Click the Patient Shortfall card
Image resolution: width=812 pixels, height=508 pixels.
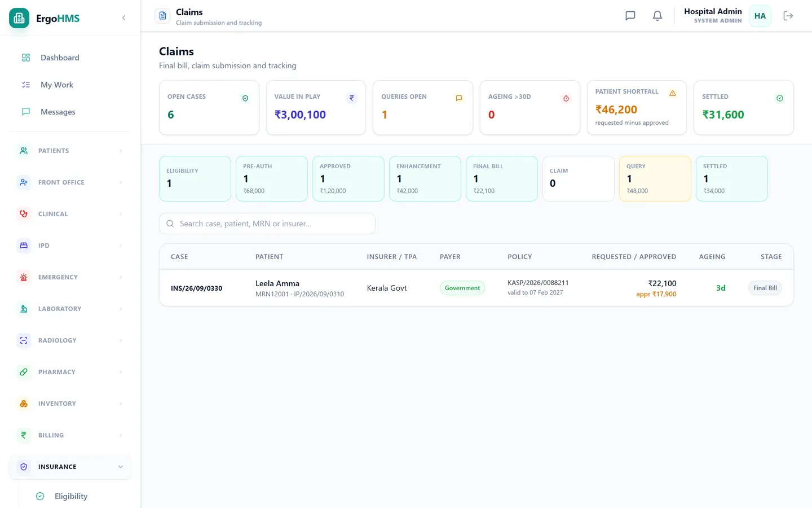[x=637, y=107]
